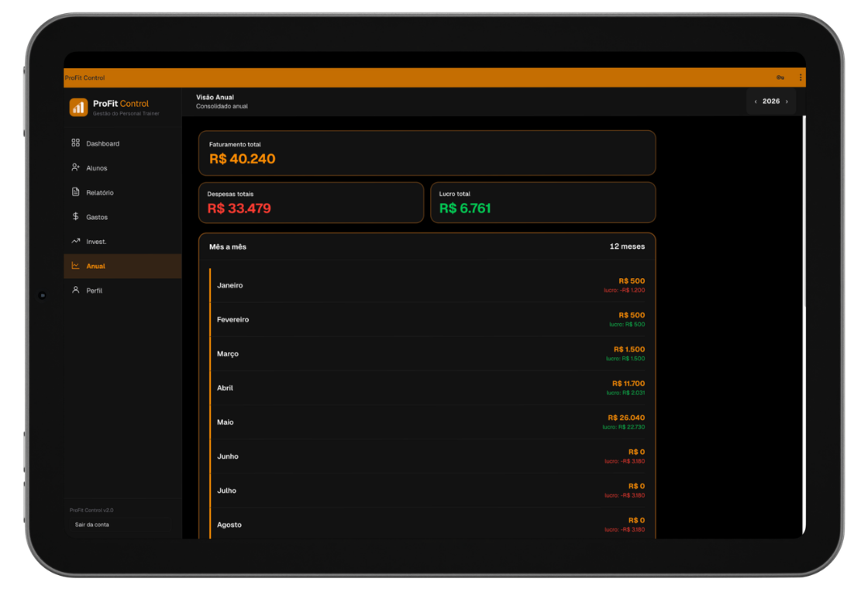Image resolution: width=868 pixels, height=589 pixels.
Task: Click Maio's R$ 26.040 revenue value
Action: [626, 418]
